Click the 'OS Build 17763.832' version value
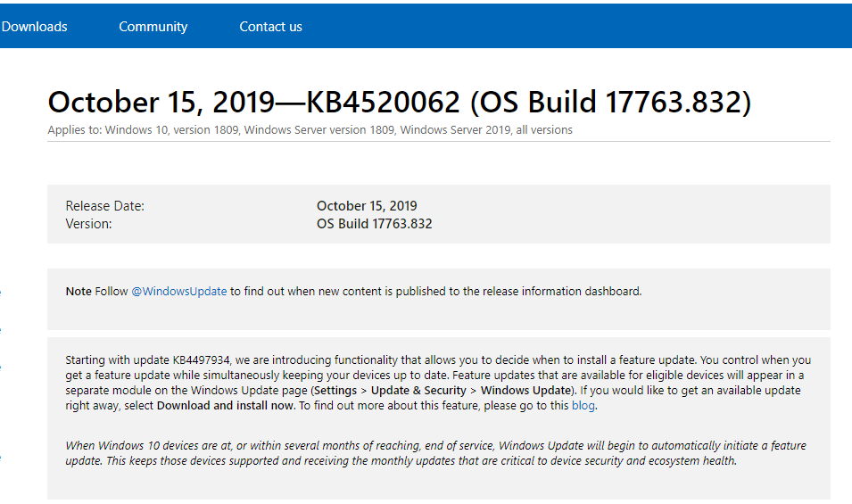 click(375, 224)
